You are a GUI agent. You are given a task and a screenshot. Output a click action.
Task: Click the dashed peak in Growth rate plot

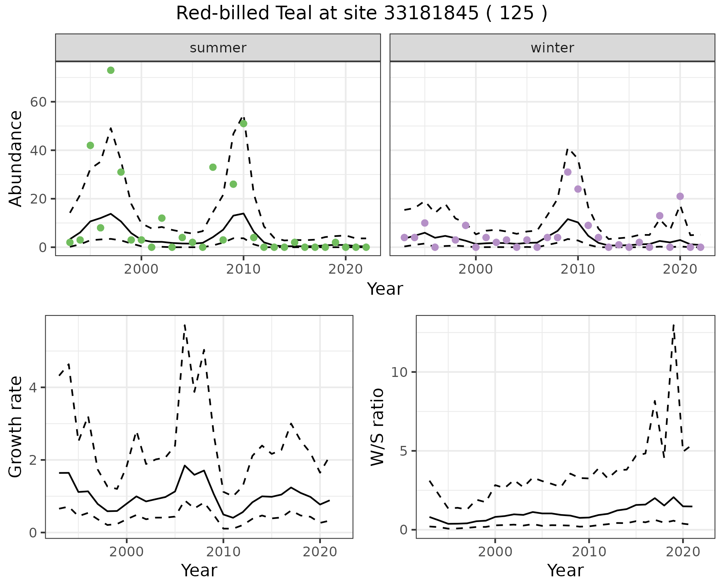pos(185,325)
